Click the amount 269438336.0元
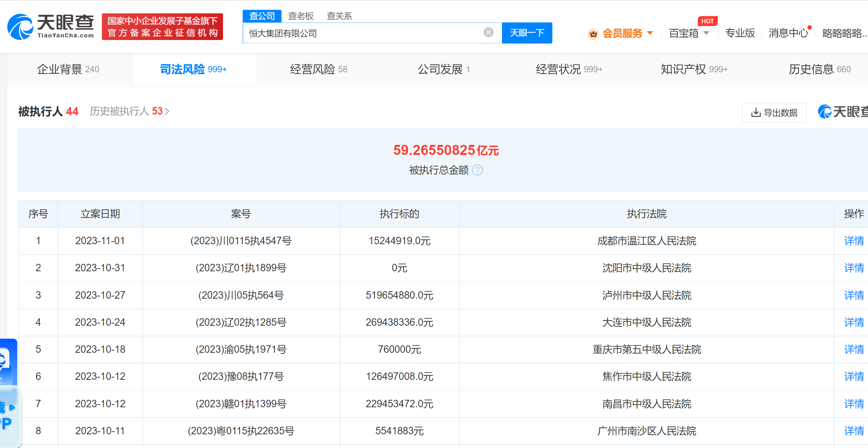The height and width of the screenshot is (448, 868). click(x=399, y=322)
